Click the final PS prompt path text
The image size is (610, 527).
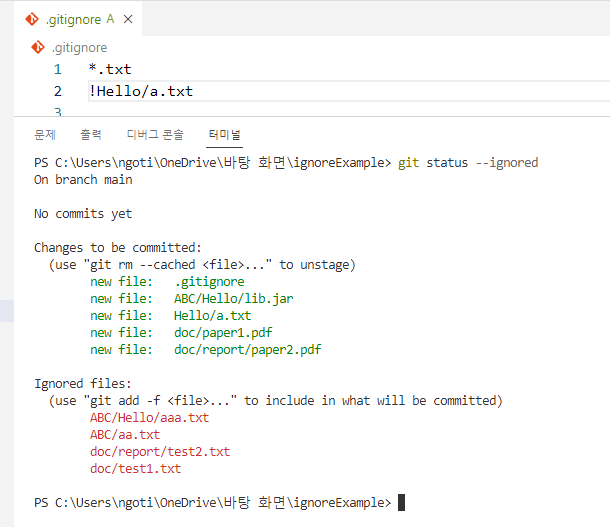pos(212,502)
